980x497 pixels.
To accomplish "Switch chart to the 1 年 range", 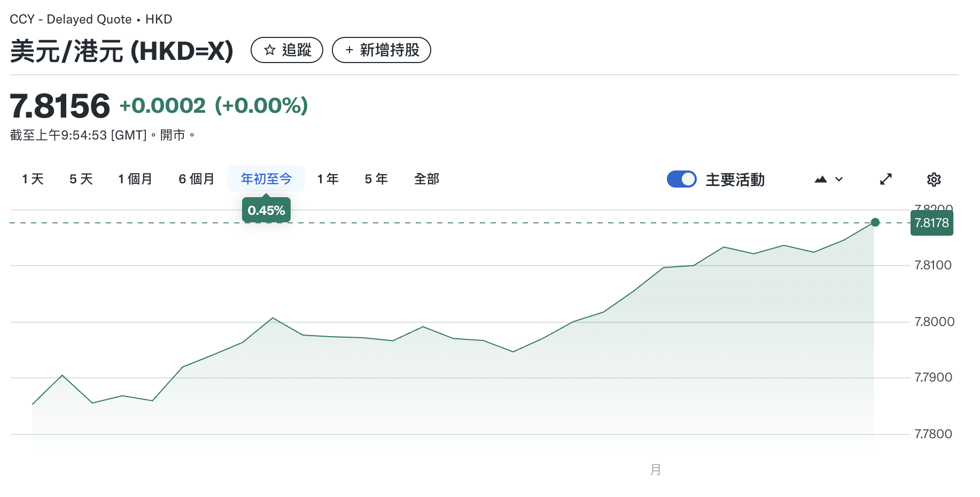I will [328, 179].
